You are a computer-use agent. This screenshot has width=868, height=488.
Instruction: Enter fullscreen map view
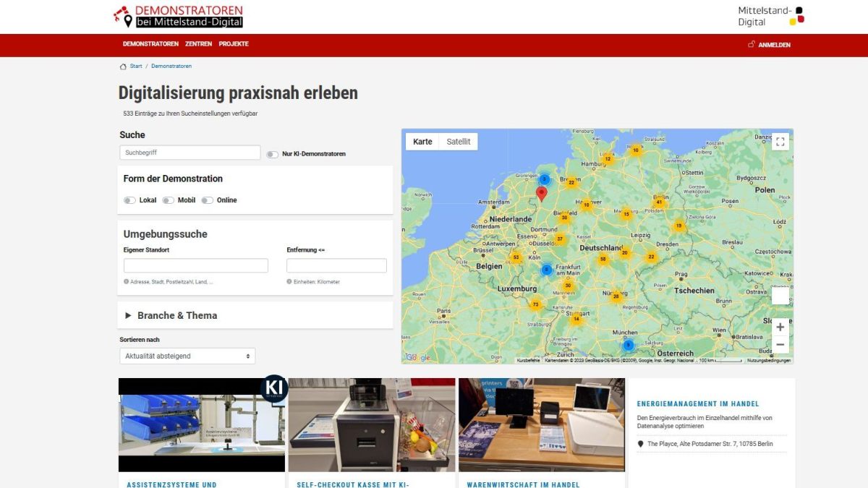click(780, 142)
